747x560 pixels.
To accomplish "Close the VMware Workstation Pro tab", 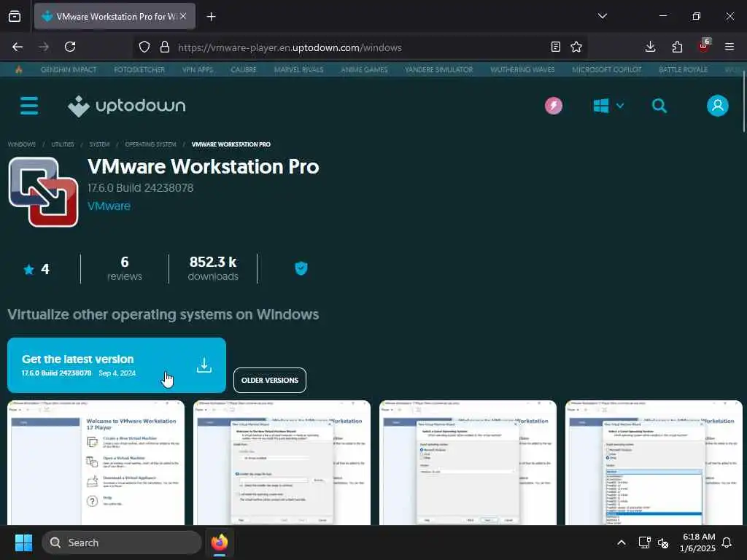I will [x=183, y=16].
